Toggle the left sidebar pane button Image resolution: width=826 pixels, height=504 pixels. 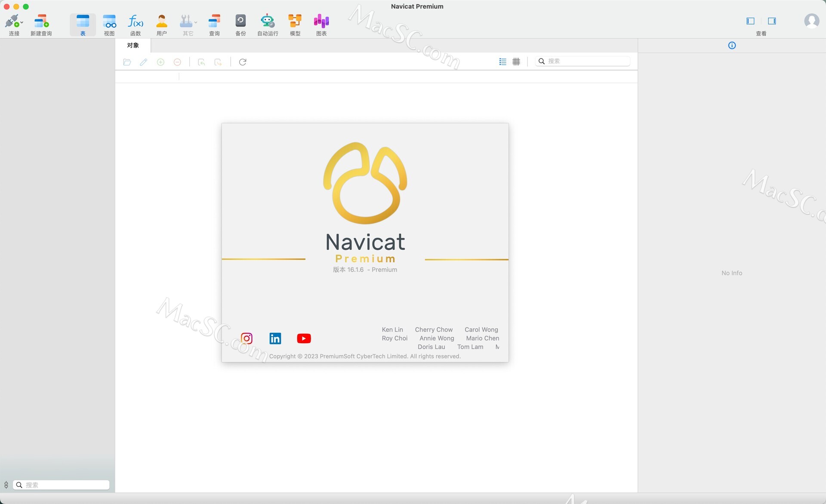[x=750, y=21]
